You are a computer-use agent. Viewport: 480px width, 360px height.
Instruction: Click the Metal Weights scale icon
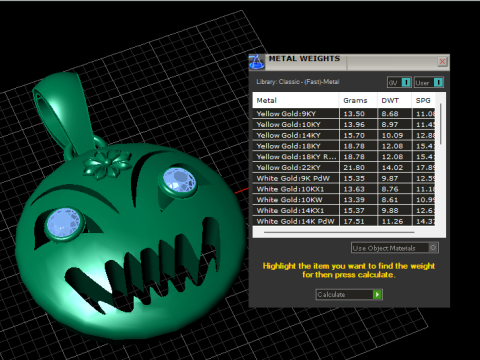point(257,62)
